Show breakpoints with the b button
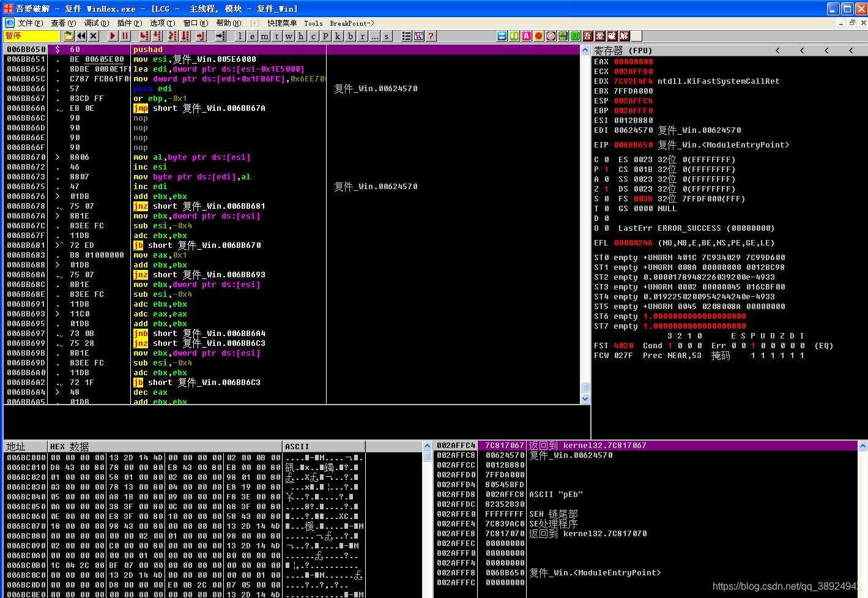The image size is (868, 598). (350, 36)
